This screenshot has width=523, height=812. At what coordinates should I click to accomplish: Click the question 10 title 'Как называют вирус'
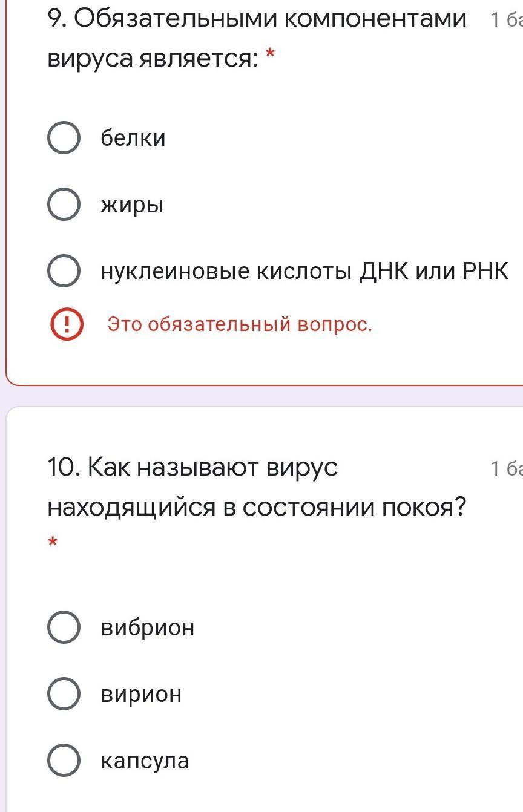click(213, 468)
